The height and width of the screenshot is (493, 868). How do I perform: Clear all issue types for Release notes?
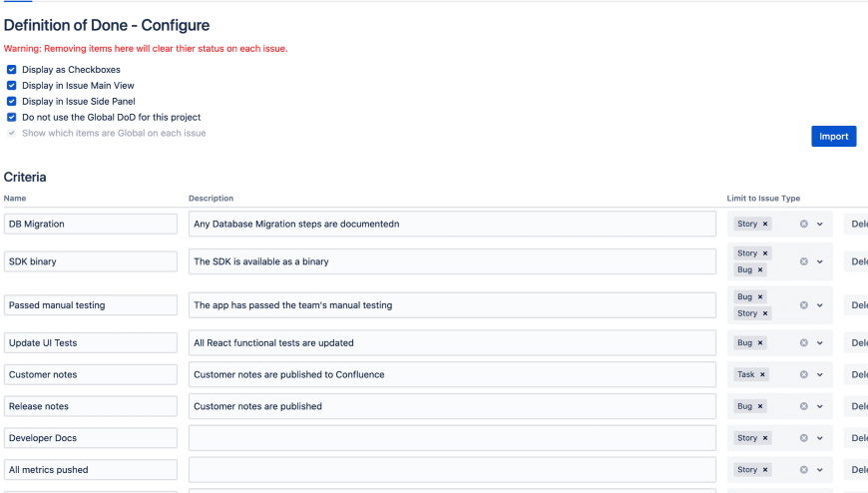803,406
